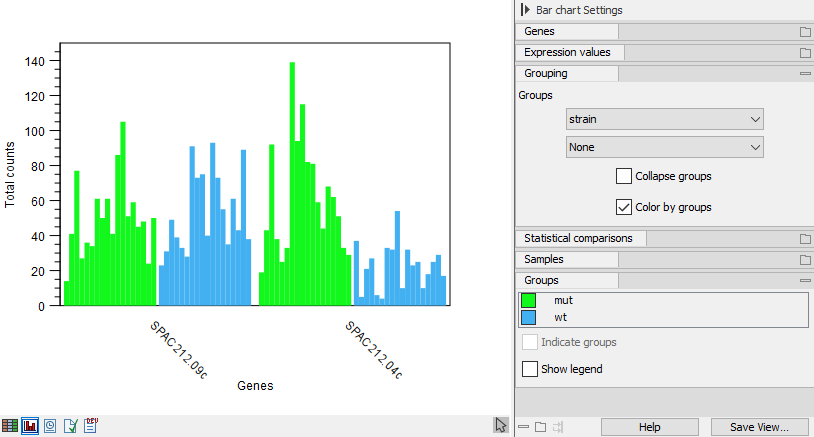Collapse the Bar chart Settings side panel
The image size is (814, 437).
click(525, 9)
